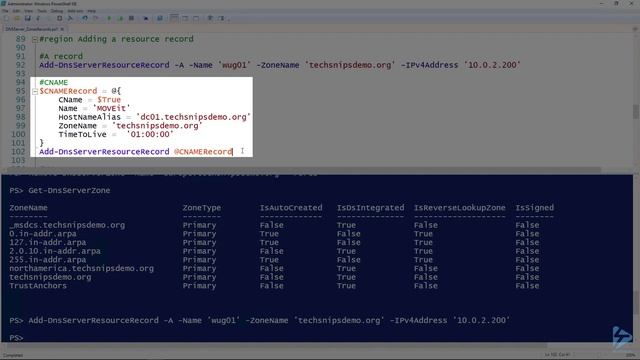640x360 pixels.
Task: Collapse the $CNAMERecord hashtable block
Action: (x=35, y=91)
